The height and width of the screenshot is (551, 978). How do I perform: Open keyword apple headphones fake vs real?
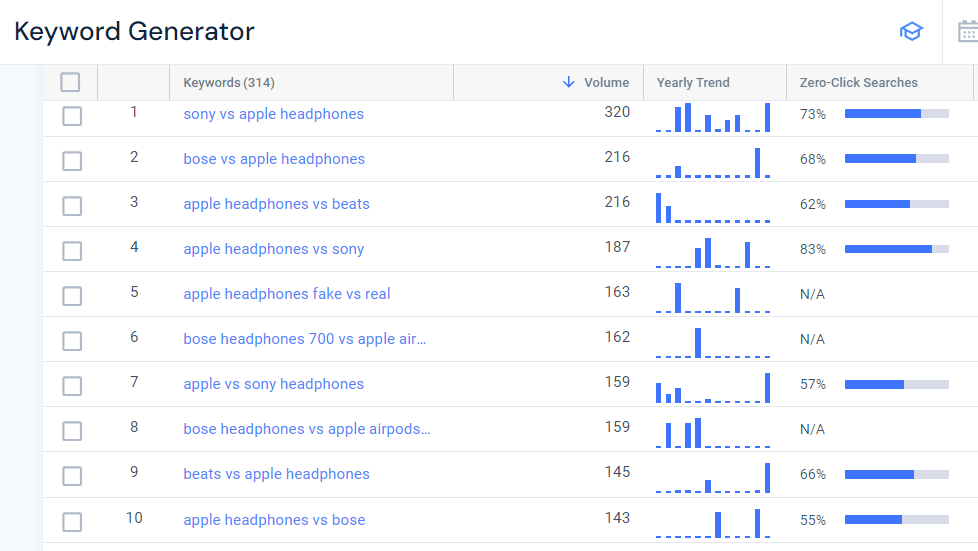287,294
